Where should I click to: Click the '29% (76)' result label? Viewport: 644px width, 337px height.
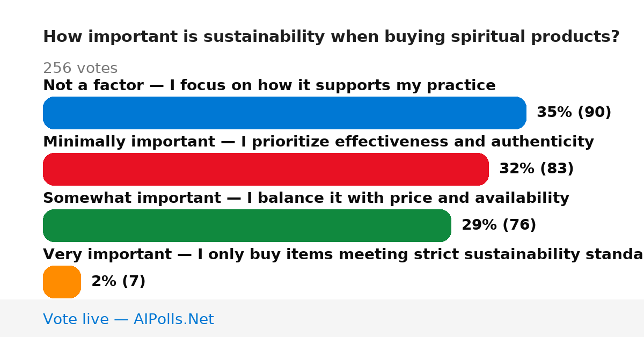499,225
